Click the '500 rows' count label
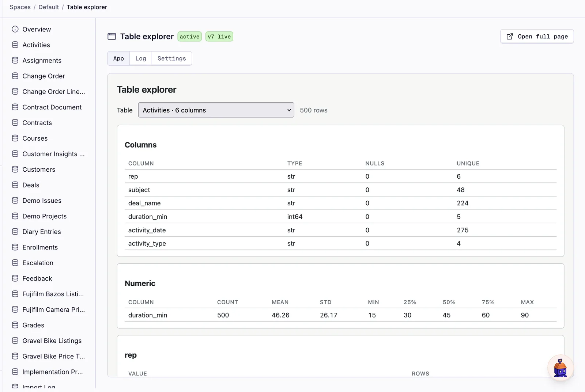The image size is (585, 392). click(314, 110)
